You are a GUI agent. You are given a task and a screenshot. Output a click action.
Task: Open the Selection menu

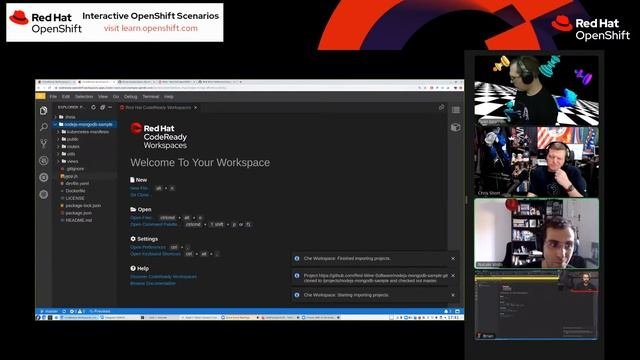click(84, 97)
